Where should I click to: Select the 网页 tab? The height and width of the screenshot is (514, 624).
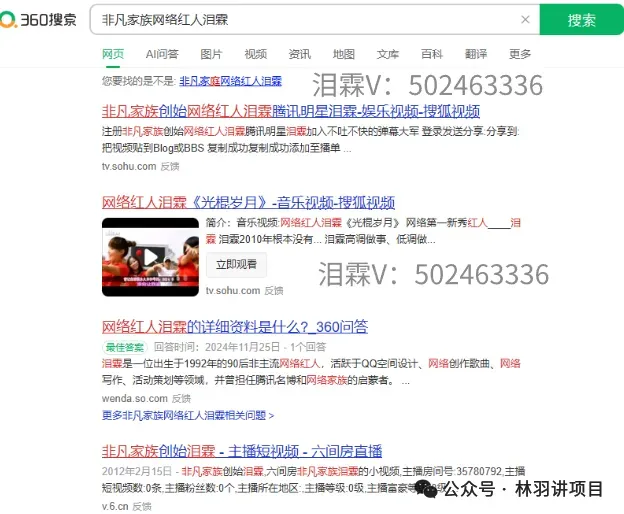(x=113, y=54)
